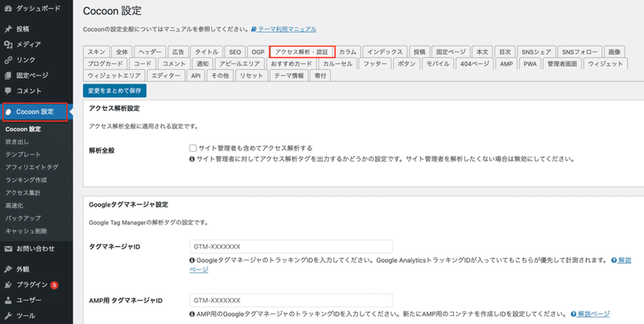Select the リセット tab
This screenshot has height=324, width=644.
(x=252, y=76)
